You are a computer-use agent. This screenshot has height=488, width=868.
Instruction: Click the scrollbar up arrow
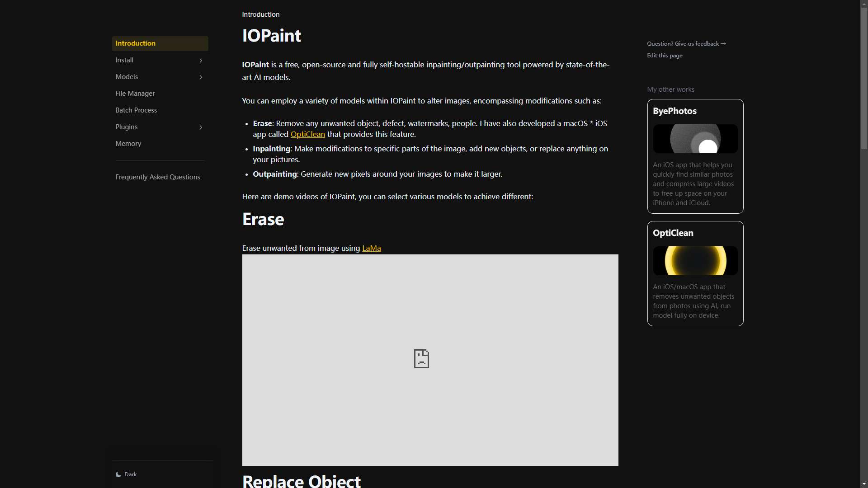point(864,4)
